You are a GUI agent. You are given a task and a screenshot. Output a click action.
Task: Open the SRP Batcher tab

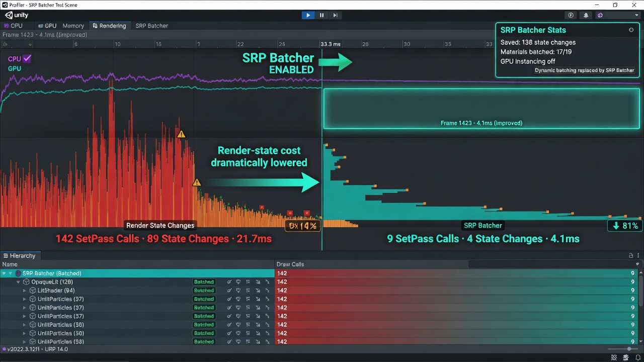(152, 26)
